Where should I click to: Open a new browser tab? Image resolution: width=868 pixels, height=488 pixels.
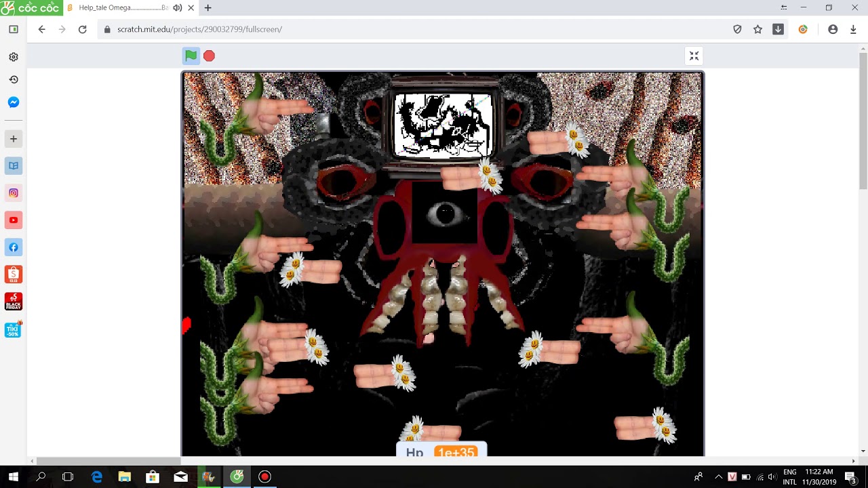[208, 7]
